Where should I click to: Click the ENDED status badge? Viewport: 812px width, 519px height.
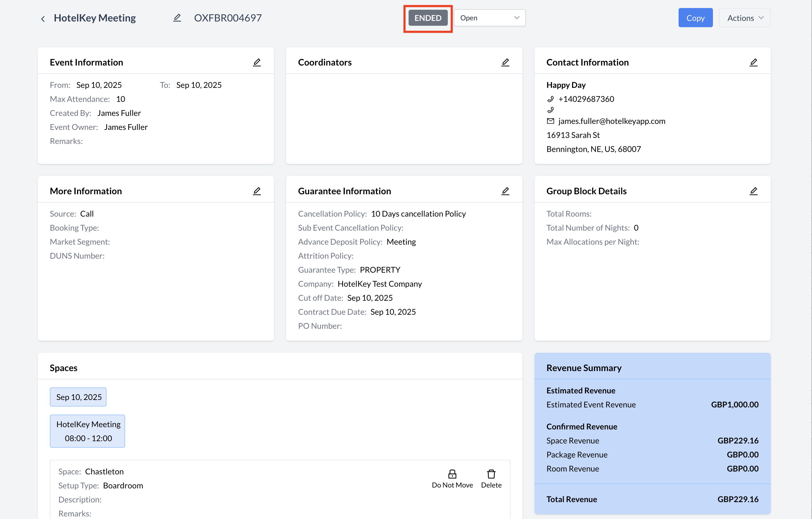click(427, 18)
